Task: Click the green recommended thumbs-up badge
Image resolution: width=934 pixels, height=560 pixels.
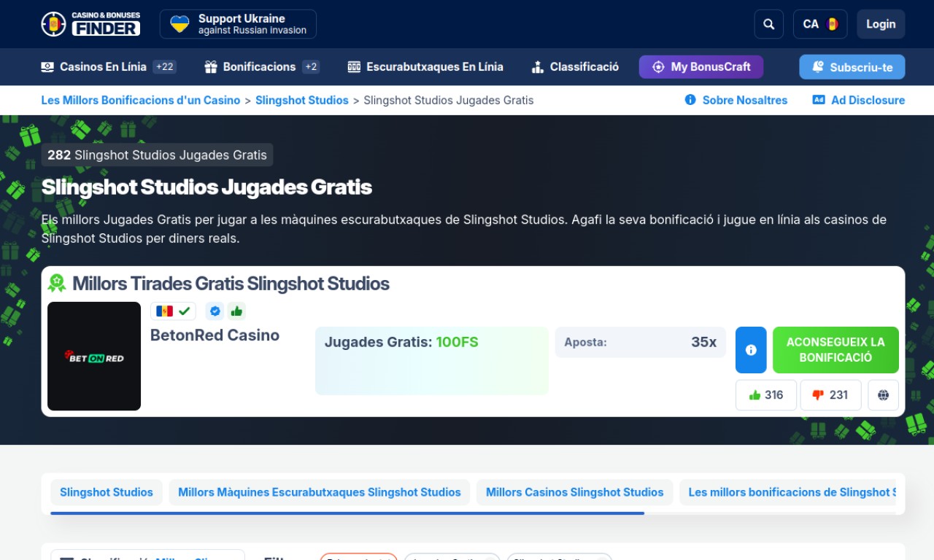Action: tap(236, 311)
